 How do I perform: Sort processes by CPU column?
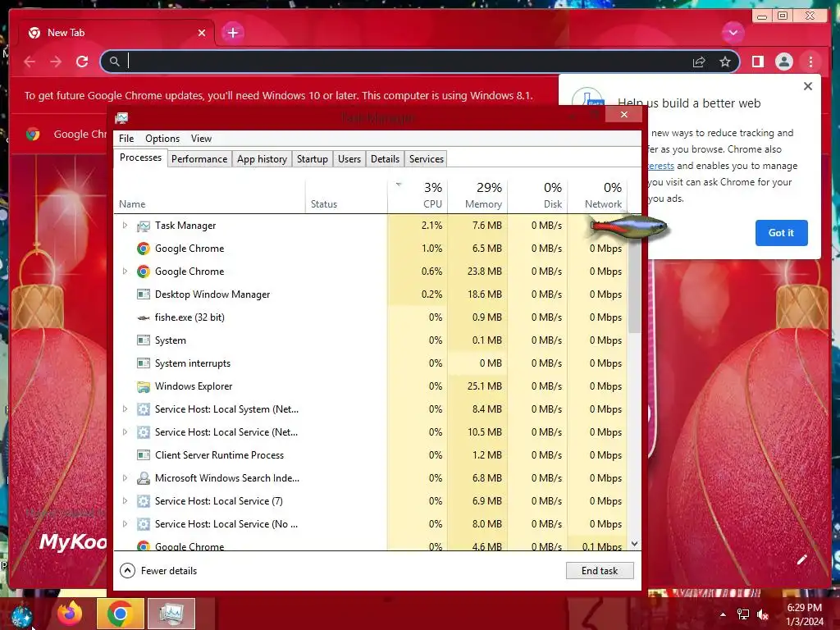[418, 195]
